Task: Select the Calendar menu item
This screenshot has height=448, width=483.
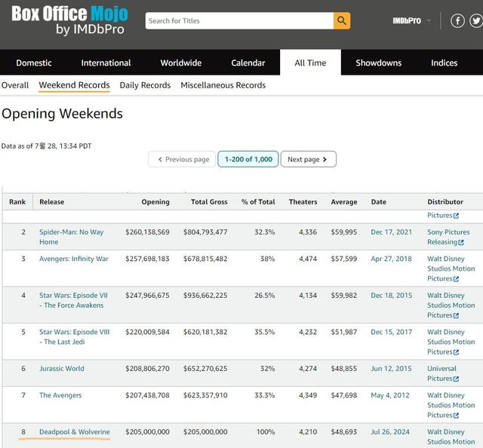Action: [248, 63]
